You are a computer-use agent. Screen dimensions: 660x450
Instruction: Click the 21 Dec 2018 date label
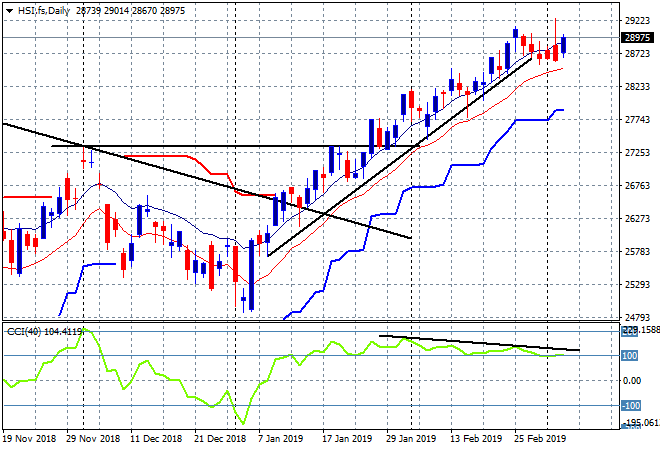pos(220,439)
